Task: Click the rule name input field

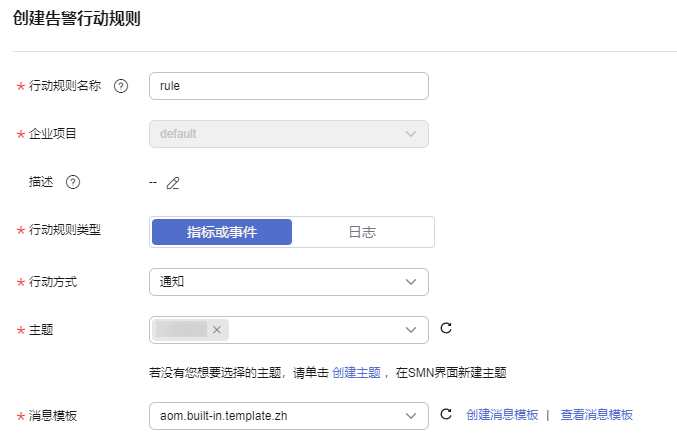Action: pos(289,86)
